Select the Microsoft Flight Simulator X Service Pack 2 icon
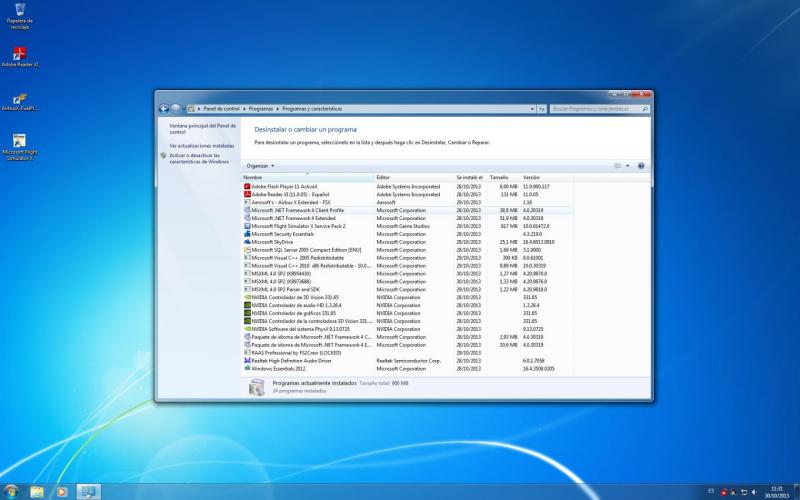The width and height of the screenshot is (800, 500). (x=247, y=226)
